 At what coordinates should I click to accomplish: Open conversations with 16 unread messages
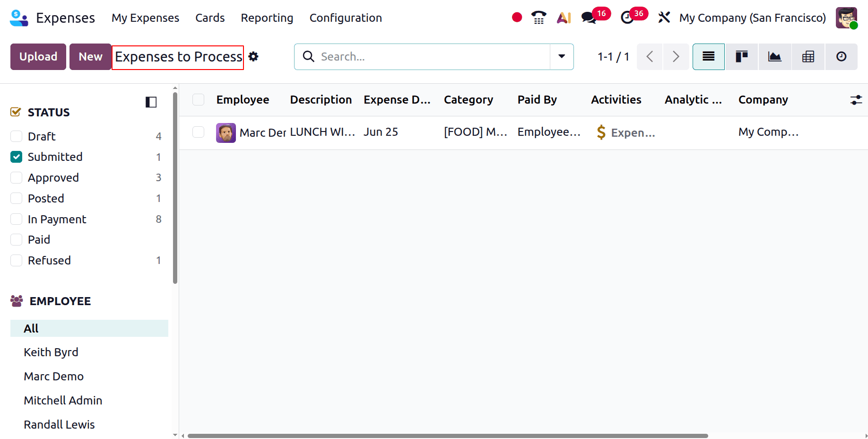596,17
